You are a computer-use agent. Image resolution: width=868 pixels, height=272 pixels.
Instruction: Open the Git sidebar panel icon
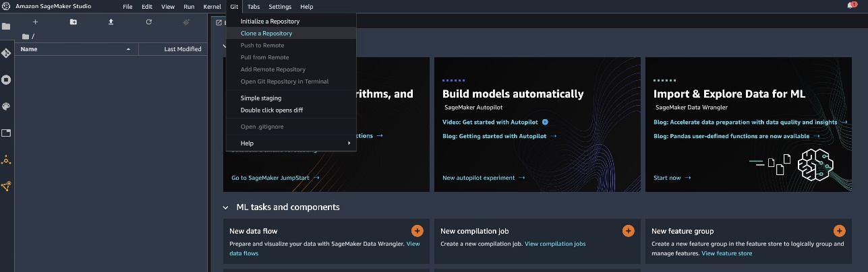tap(6, 53)
